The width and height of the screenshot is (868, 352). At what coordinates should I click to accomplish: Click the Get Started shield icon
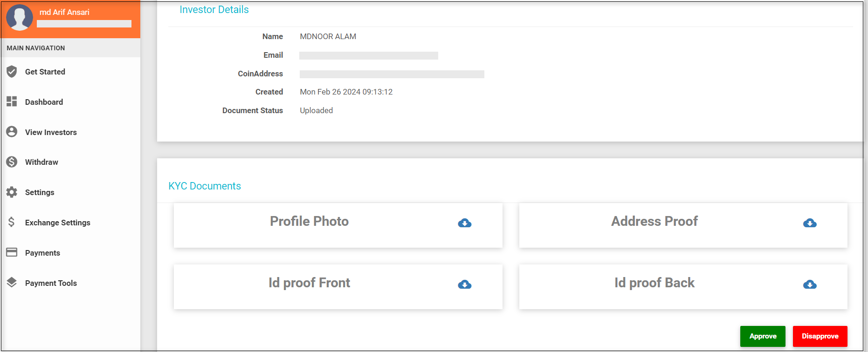pos(12,72)
